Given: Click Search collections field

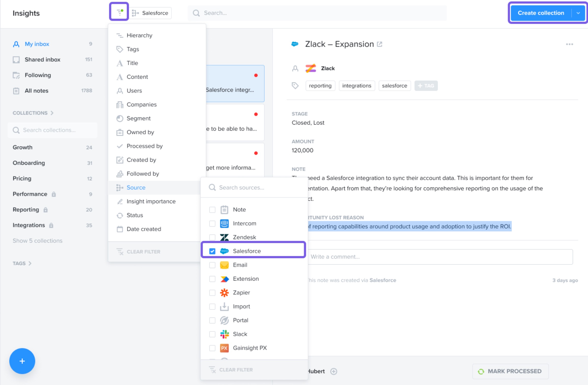Looking at the screenshot, I should tap(52, 130).
